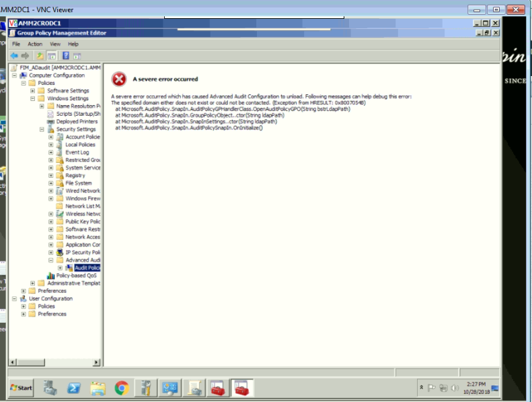Open the Start menu
Viewport: 532px width, 402px height.
pyautogui.click(x=21, y=388)
